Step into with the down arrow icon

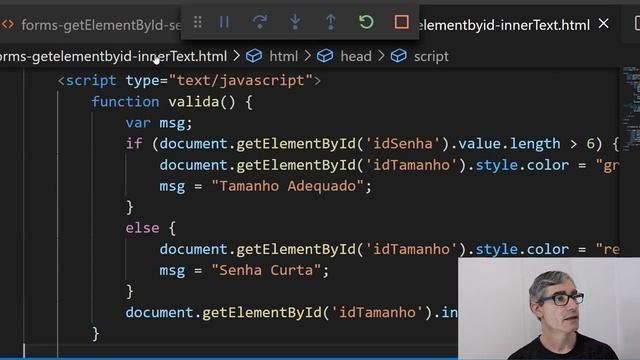coord(295,22)
